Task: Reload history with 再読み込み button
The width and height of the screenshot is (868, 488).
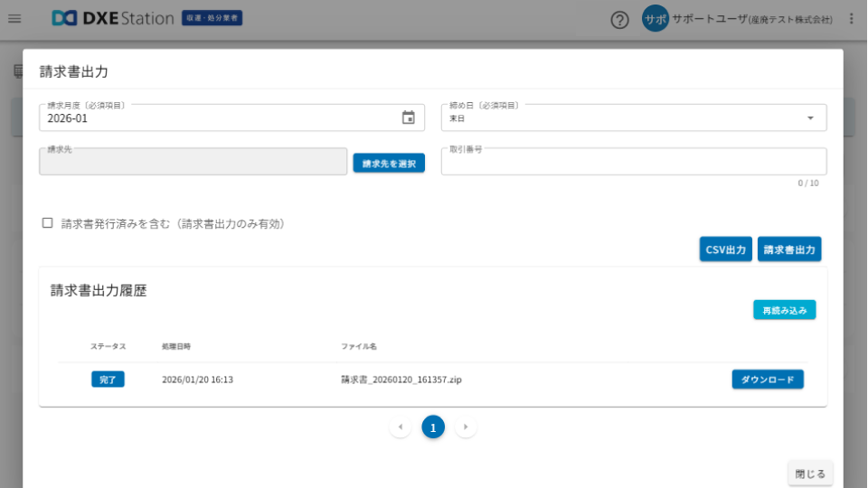Action: (784, 310)
